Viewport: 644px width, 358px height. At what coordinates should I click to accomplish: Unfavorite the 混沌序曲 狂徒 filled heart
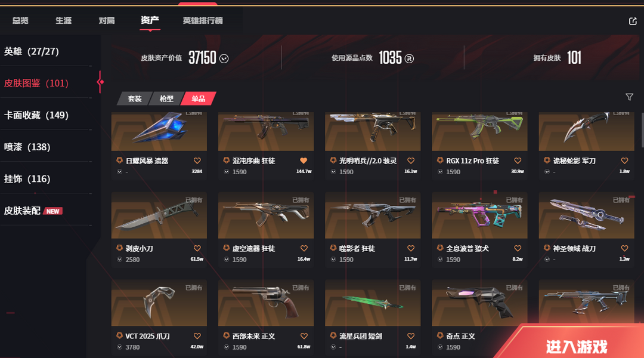pyautogui.click(x=304, y=161)
